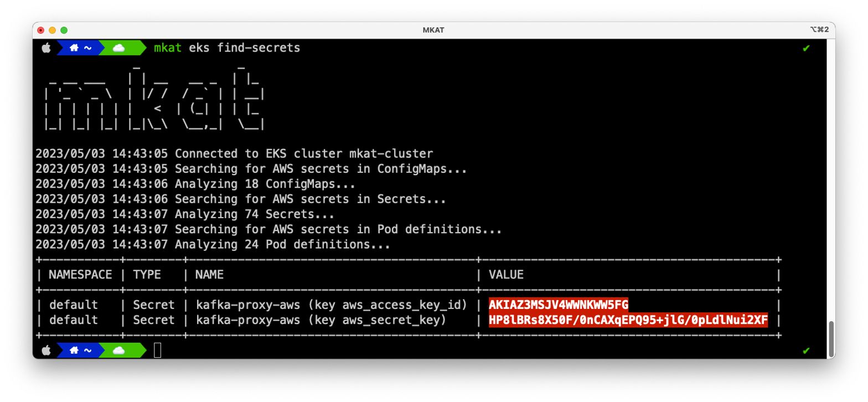868x402 pixels.
Task: Select the red-highlighted aws_secret_key value
Action: 628,319
